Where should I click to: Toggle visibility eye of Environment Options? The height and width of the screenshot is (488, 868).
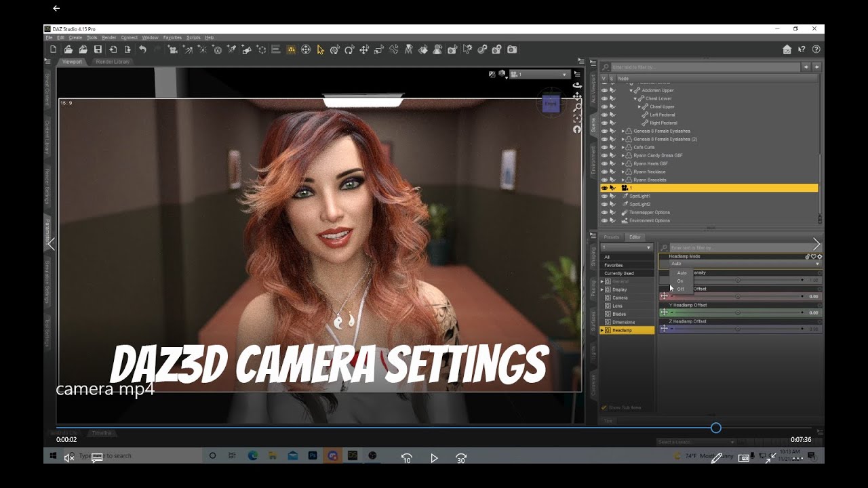[604, 220]
